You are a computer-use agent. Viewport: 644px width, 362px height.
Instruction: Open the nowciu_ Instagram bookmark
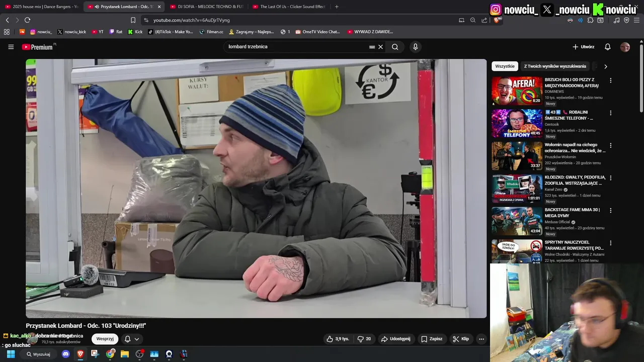(x=41, y=32)
